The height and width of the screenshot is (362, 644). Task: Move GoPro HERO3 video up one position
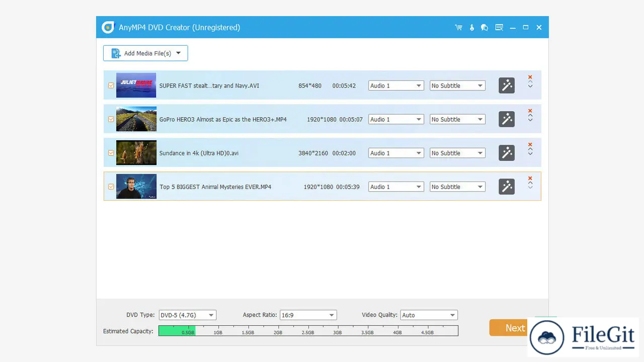[x=530, y=116]
